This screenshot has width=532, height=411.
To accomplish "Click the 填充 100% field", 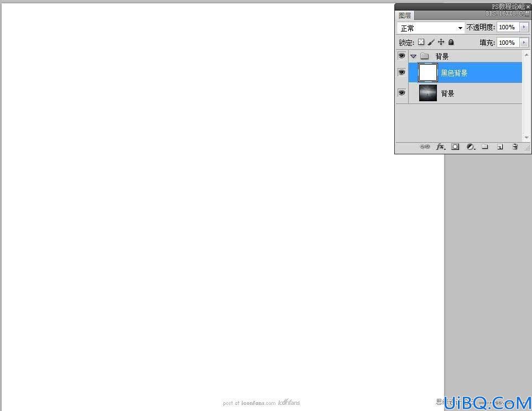I will pos(508,43).
